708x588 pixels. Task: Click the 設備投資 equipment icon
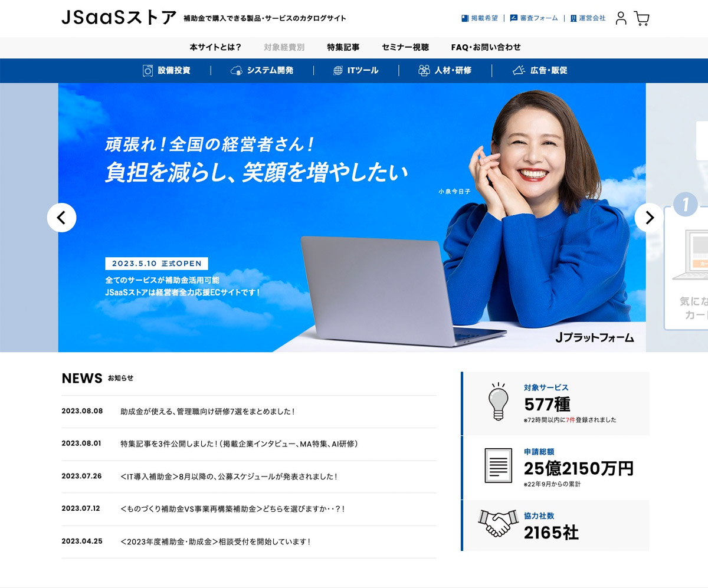(x=148, y=71)
